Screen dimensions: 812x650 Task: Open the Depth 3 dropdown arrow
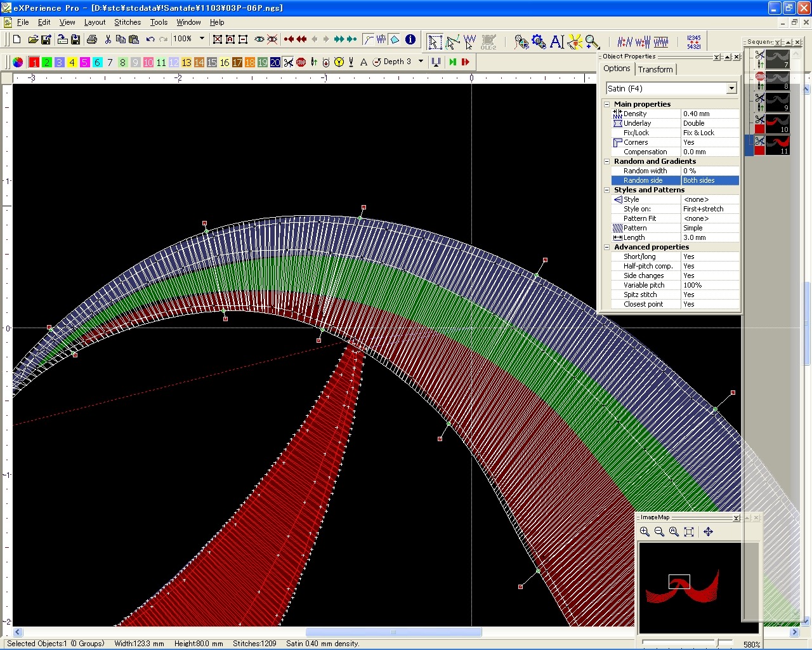click(421, 62)
